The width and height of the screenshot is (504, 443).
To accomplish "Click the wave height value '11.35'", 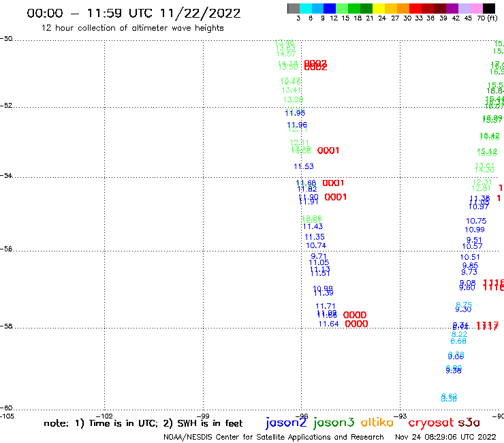I will (x=315, y=237).
